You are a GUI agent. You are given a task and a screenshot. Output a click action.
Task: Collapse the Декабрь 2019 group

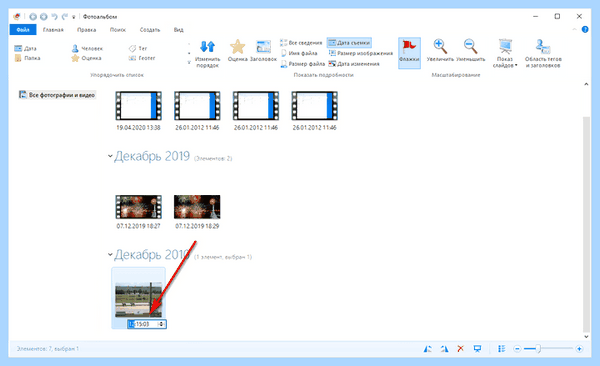(110, 156)
